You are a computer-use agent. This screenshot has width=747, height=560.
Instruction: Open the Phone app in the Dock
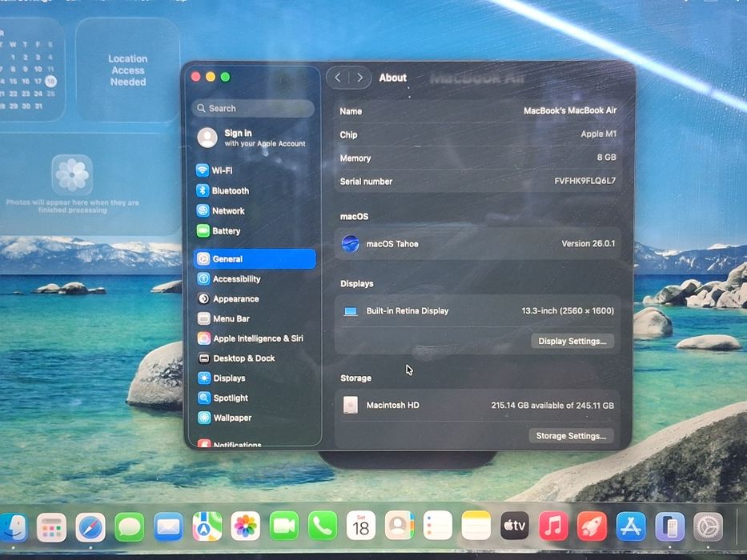point(323,526)
